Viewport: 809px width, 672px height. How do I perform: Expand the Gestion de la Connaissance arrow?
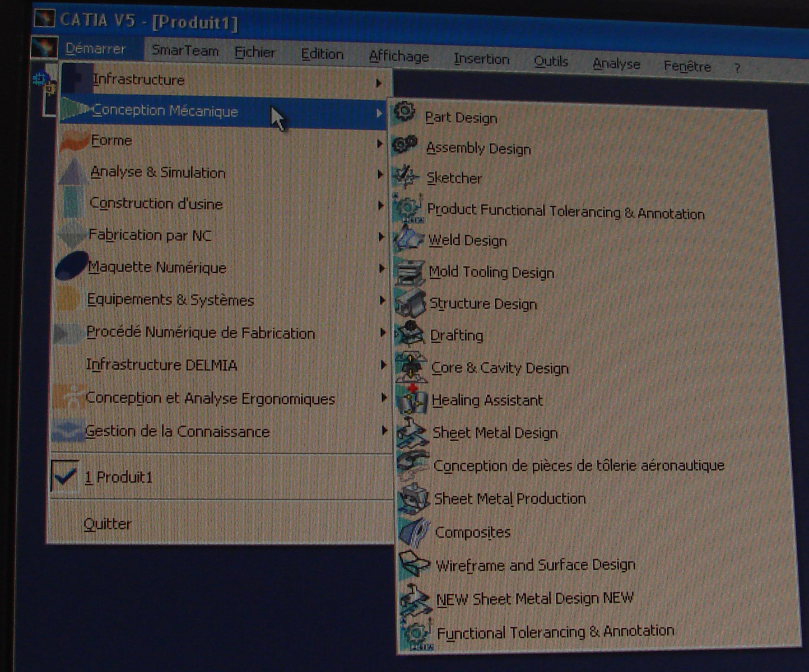click(x=384, y=431)
